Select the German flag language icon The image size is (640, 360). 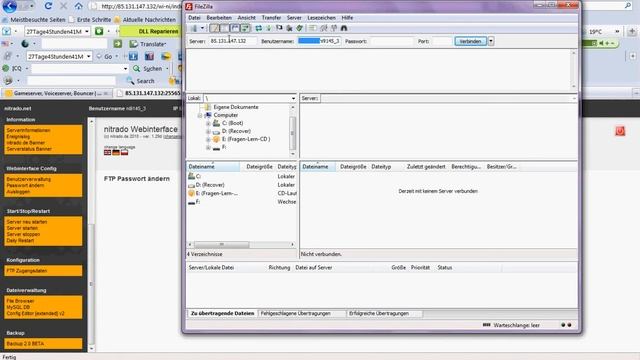coord(116,152)
